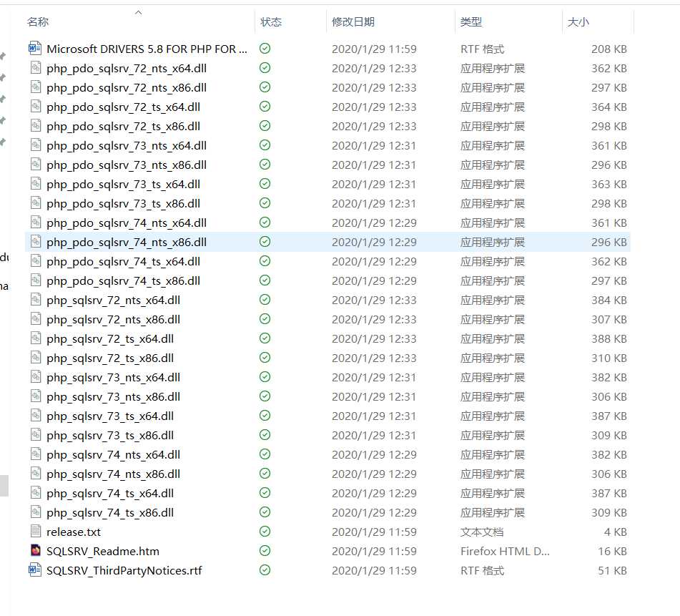The width and height of the screenshot is (680, 616).
Task: Click the text document icon of release.txt
Action: point(36,532)
